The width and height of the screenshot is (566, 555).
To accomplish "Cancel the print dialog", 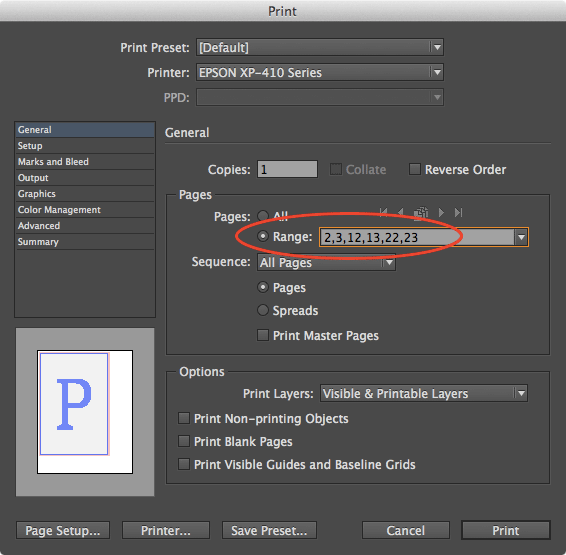I will tap(406, 530).
